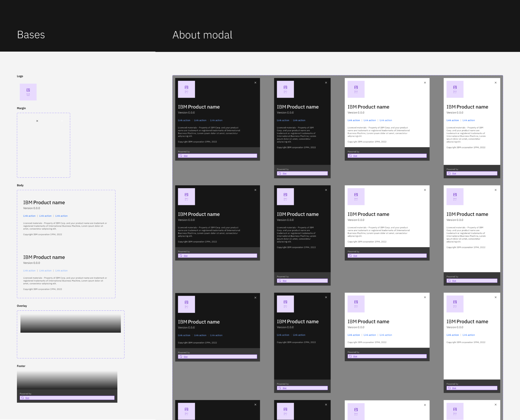Click the 'Overlay' label
Viewport: 520px width, 420px height.
coord(22,306)
